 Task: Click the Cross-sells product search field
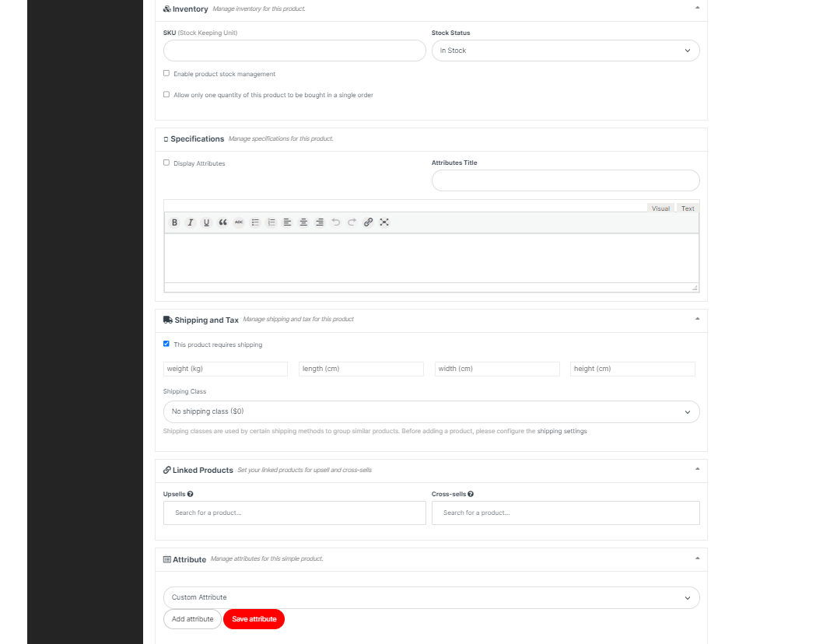[566, 513]
